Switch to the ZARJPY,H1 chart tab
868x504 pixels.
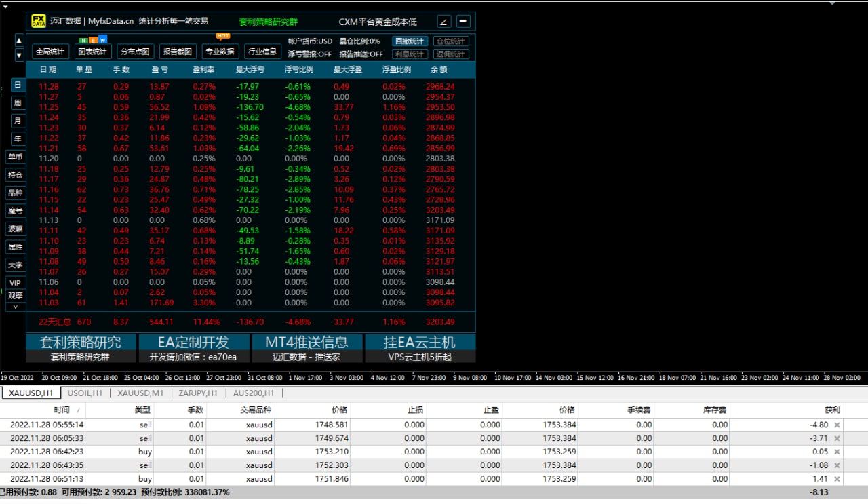click(x=198, y=393)
